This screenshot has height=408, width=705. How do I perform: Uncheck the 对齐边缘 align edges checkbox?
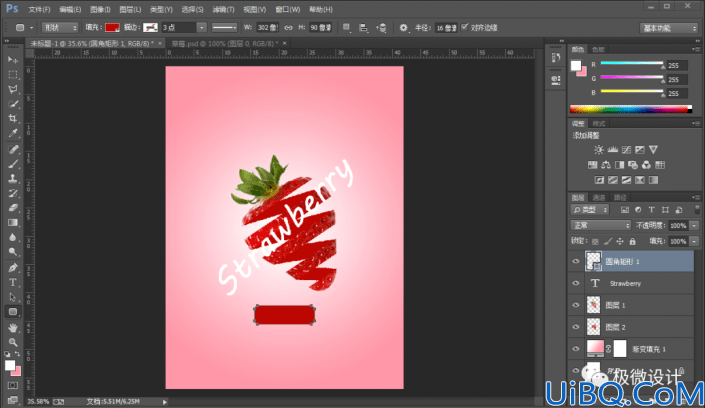(464, 27)
